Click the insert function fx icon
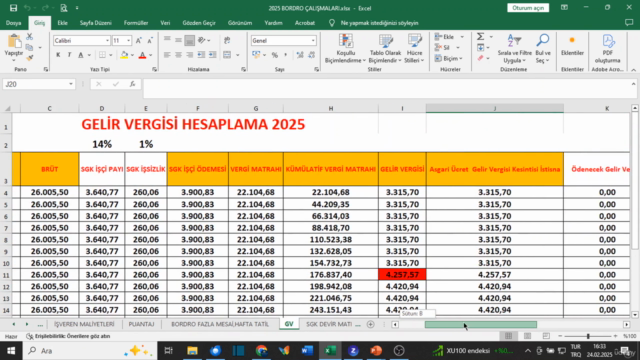The width and height of the screenshot is (640, 360). click(x=133, y=84)
